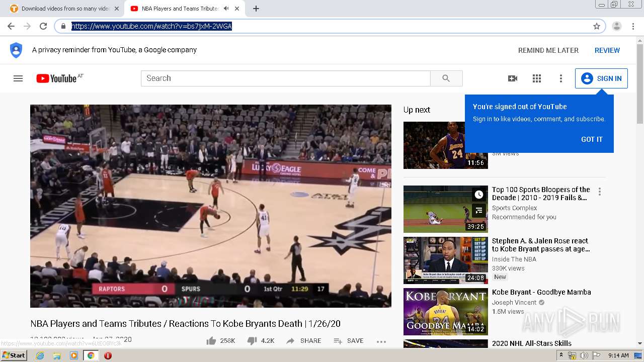
Task: Open the Kobe Lakers 11:56 thumbnail
Action: point(434,145)
